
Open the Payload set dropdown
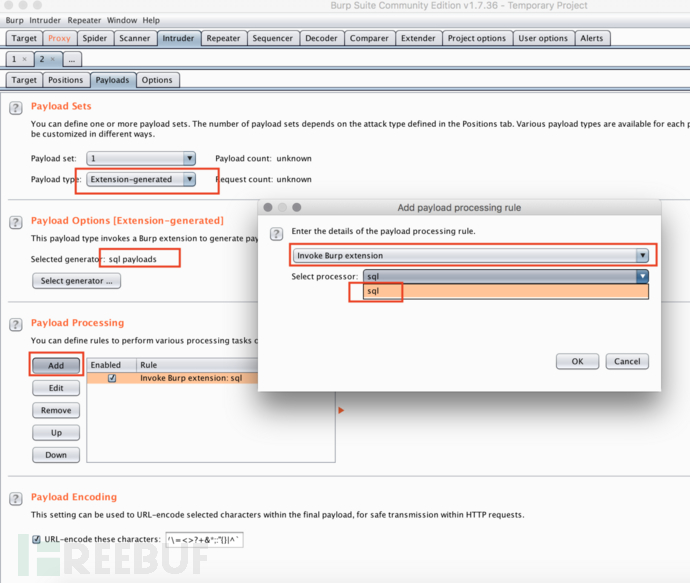coord(189,158)
